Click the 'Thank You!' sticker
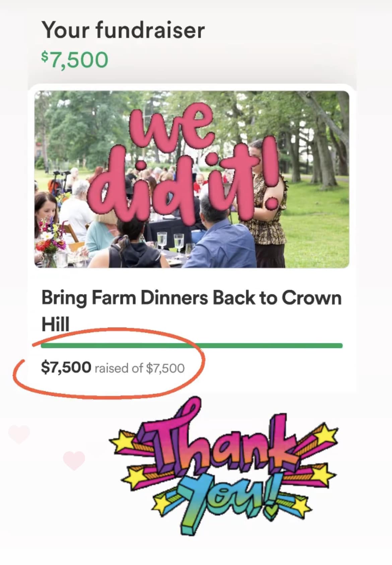Screen dimensions: 392x565 click(x=224, y=466)
